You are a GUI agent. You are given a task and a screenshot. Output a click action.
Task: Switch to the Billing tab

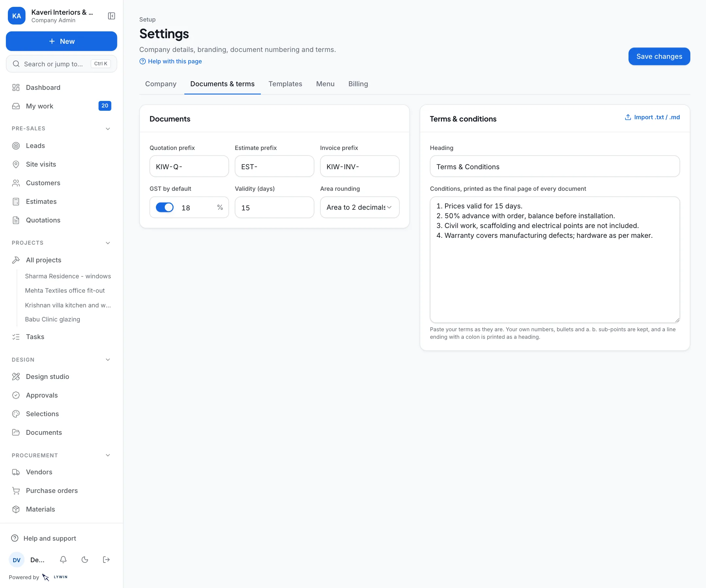click(x=358, y=84)
